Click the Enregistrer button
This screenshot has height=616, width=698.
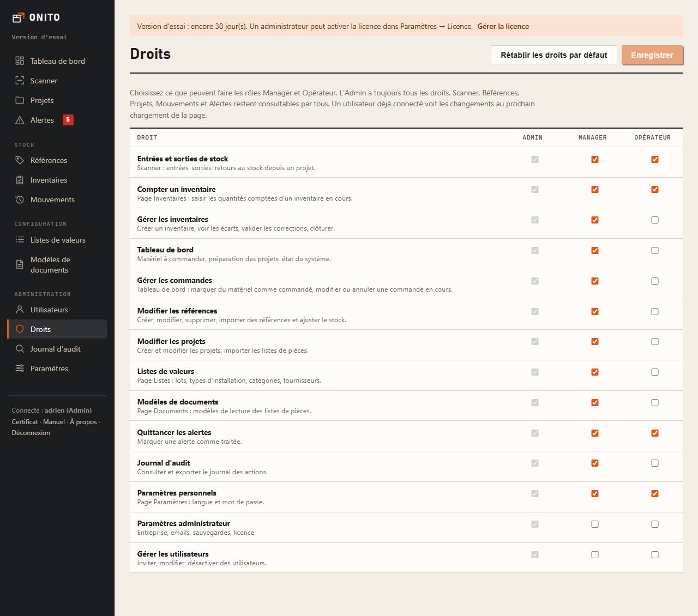click(x=652, y=55)
